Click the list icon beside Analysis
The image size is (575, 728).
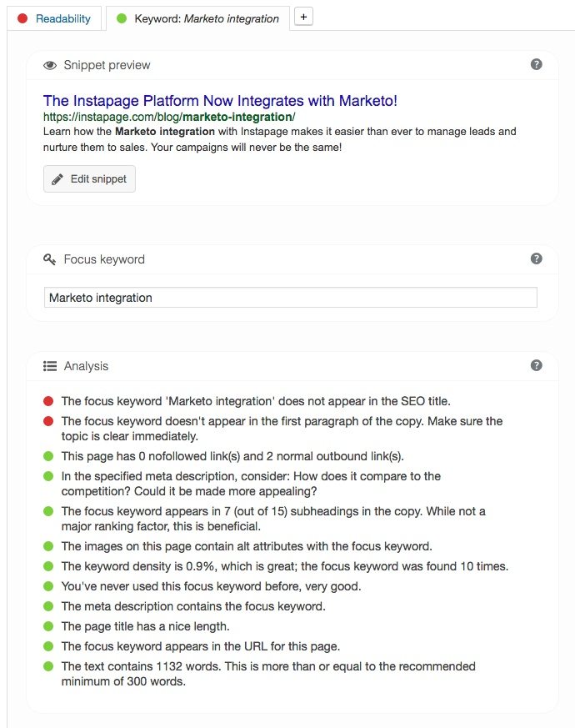click(x=50, y=366)
